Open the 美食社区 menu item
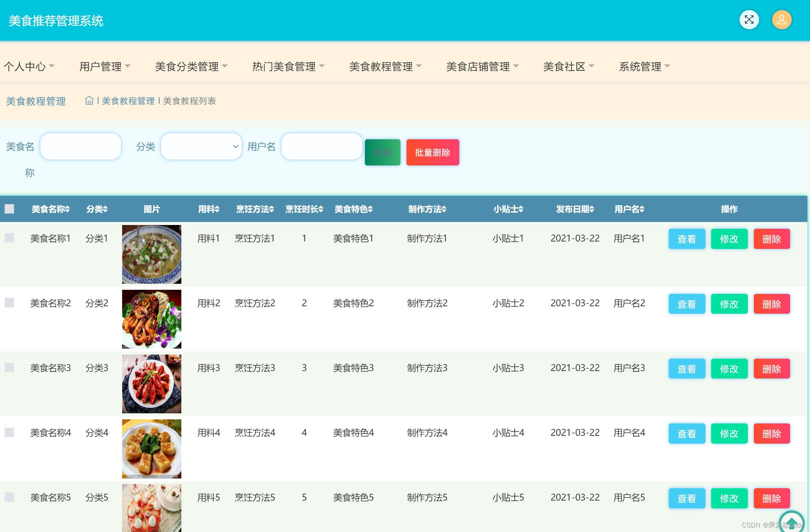The height and width of the screenshot is (532, 810). click(x=568, y=67)
